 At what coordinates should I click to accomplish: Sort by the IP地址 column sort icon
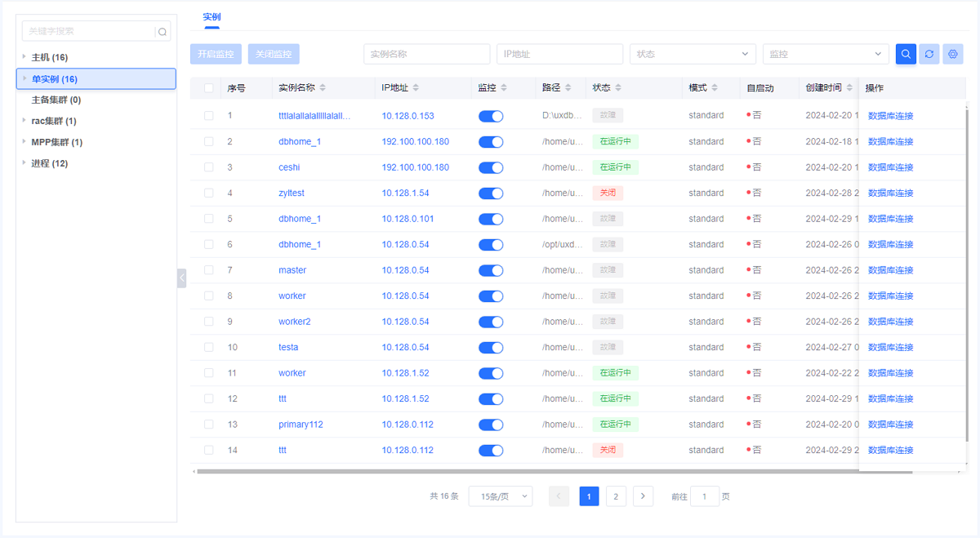pos(416,88)
